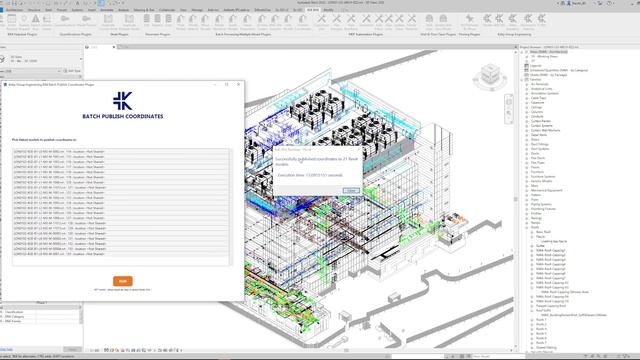Screen dimensions: 640x360
Task: Open the Collaborate ribbon tab
Action: (167, 10)
